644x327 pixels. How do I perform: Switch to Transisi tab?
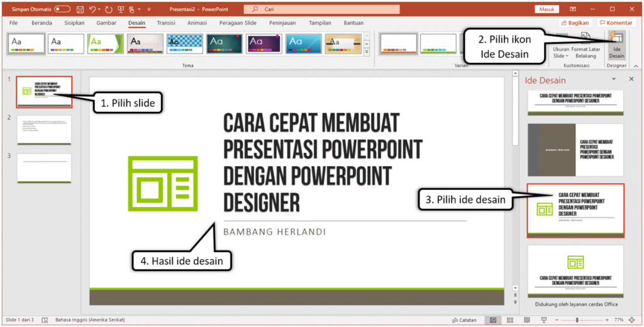tap(166, 23)
